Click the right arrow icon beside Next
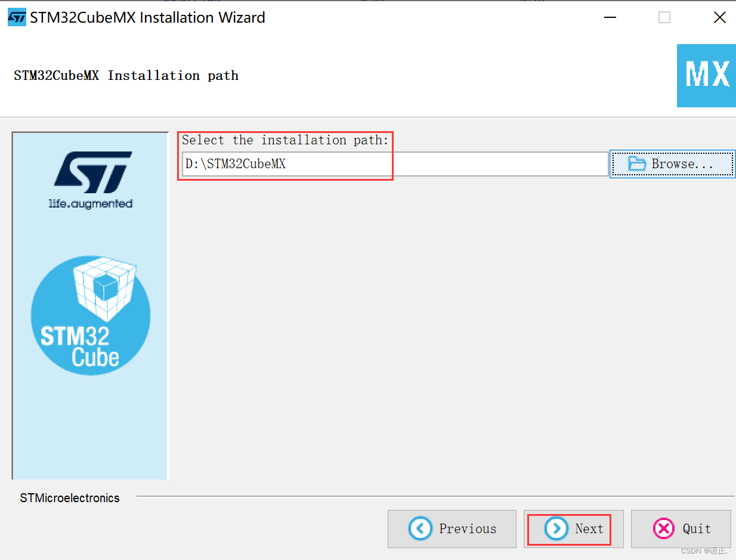 tap(556, 528)
